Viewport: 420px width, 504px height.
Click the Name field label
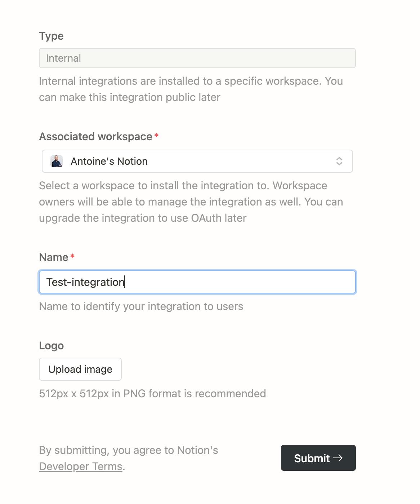click(53, 257)
